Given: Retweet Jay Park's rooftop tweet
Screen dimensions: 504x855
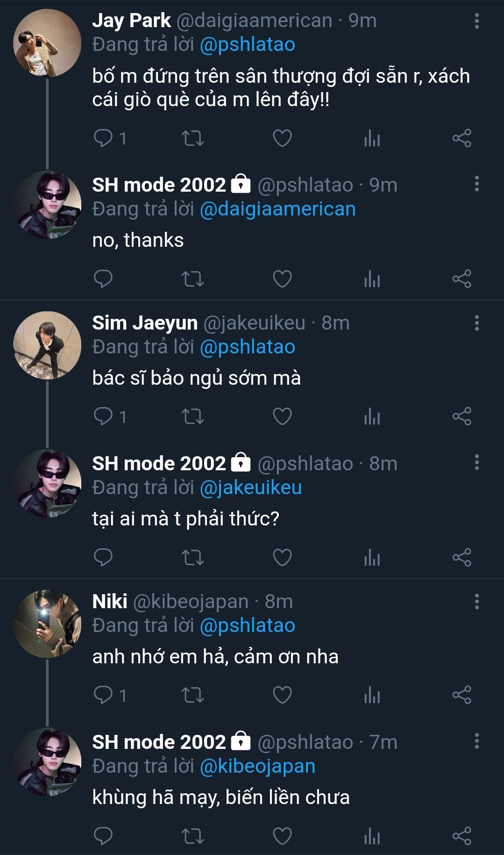Looking at the screenshot, I should (x=192, y=138).
